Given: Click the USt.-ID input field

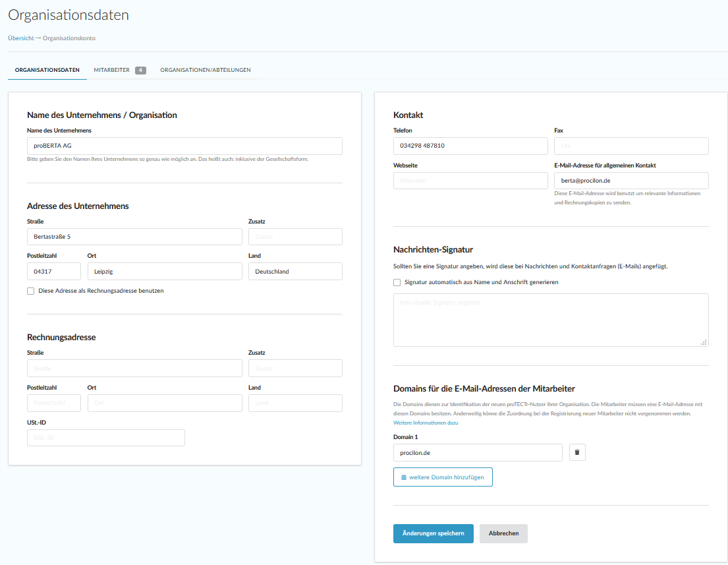Looking at the screenshot, I should tap(105, 438).
